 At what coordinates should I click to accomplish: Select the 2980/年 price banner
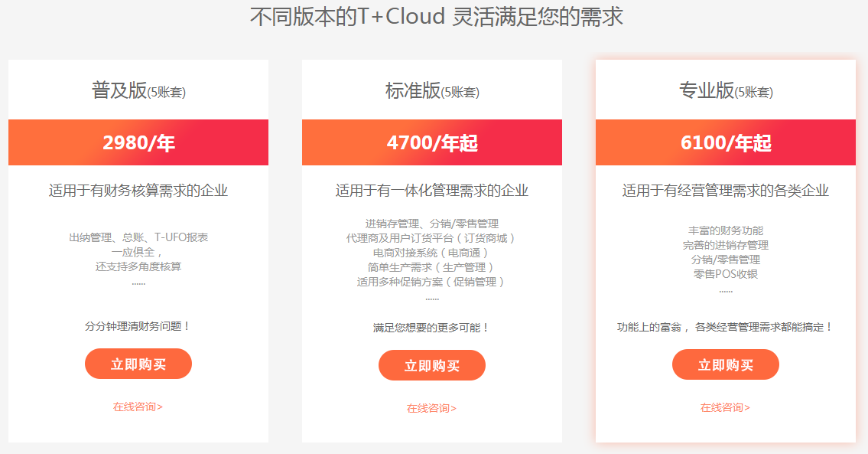(x=138, y=142)
